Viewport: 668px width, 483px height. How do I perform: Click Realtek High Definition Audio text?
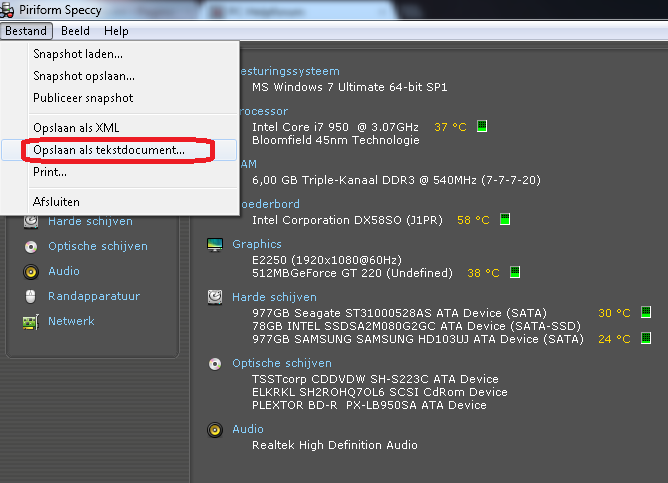(x=335, y=445)
